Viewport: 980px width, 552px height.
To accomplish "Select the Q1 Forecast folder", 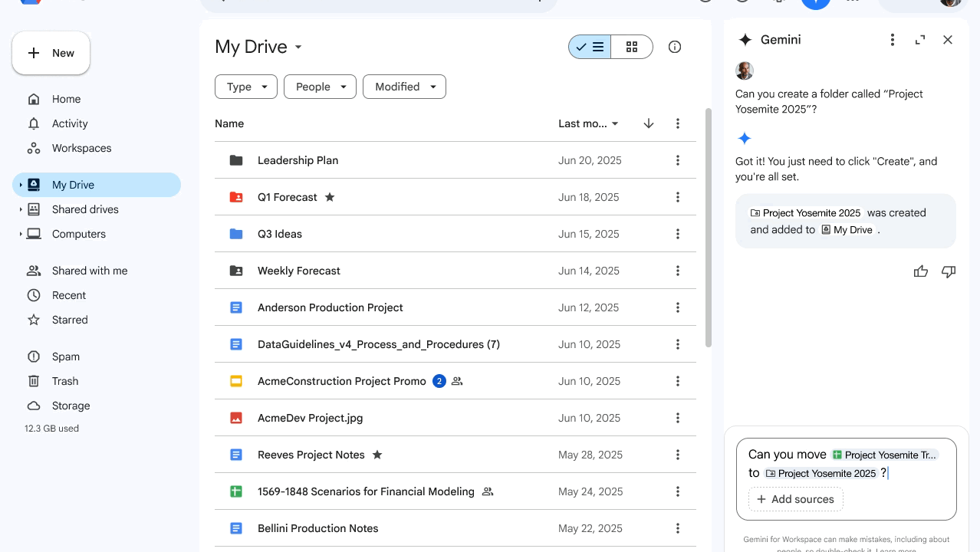I will 455,197.
